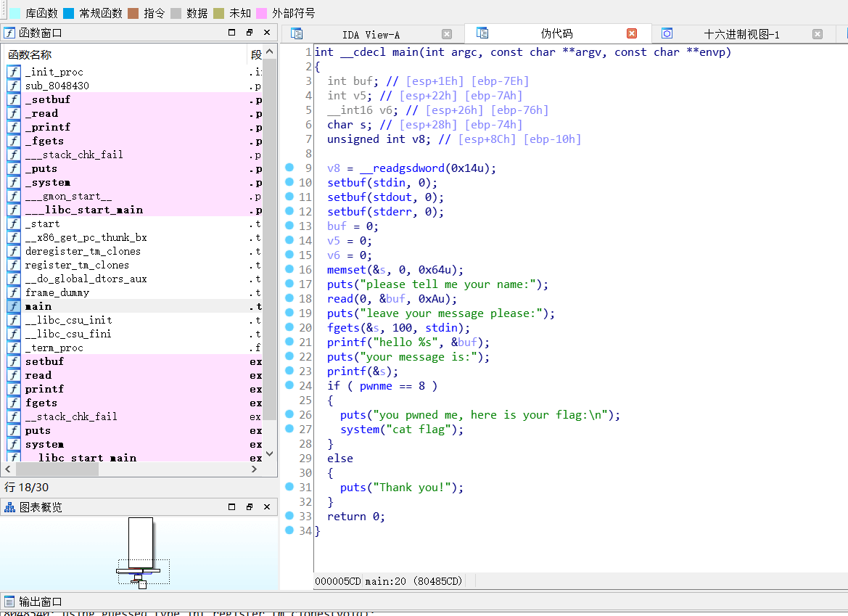The width and height of the screenshot is (848, 616).
Task: Toggle breakpoint dot on line 24
Action: (x=289, y=385)
